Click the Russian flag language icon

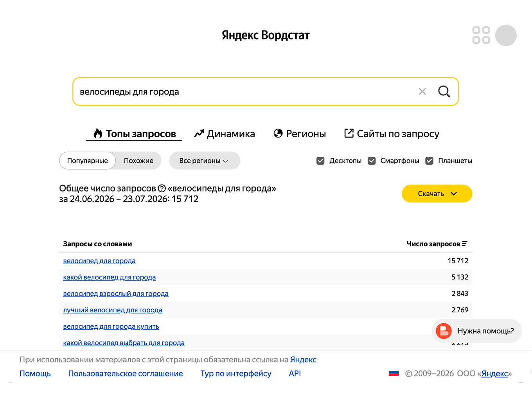coord(394,373)
